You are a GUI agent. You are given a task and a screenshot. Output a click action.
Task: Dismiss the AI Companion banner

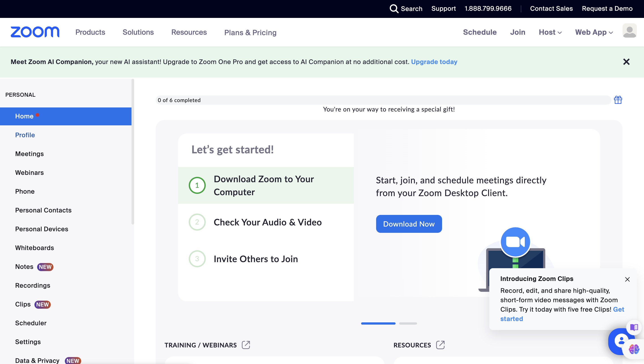[626, 62]
